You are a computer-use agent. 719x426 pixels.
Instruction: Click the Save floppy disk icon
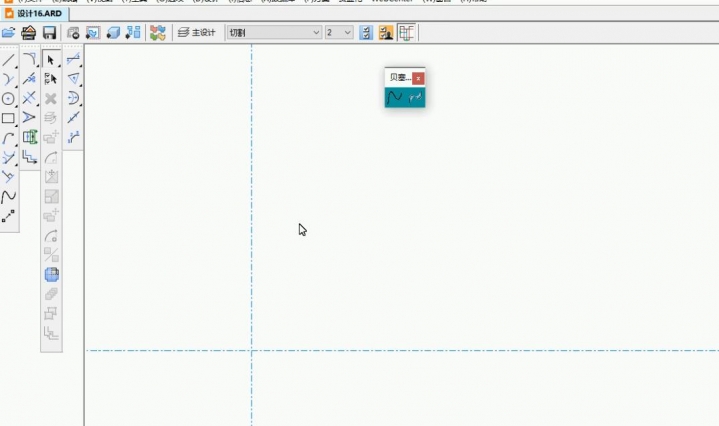[49, 33]
